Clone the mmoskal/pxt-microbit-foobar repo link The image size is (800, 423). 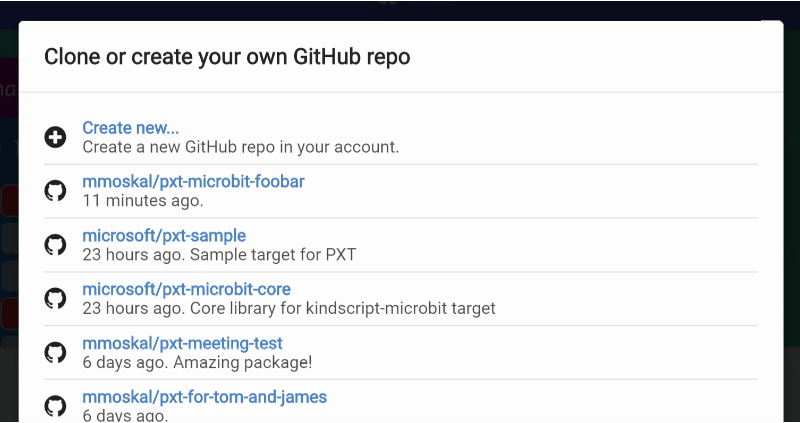(x=193, y=181)
